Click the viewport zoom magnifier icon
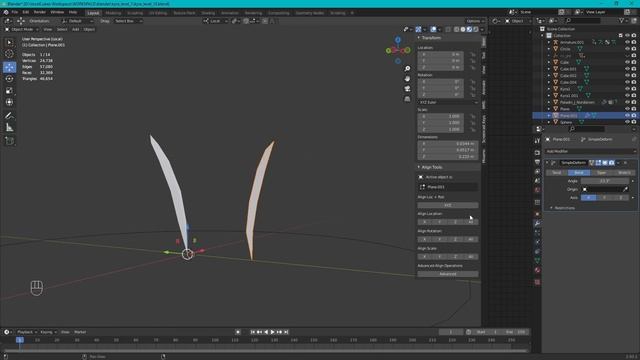The image size is (640, 360). coord(407,69)
